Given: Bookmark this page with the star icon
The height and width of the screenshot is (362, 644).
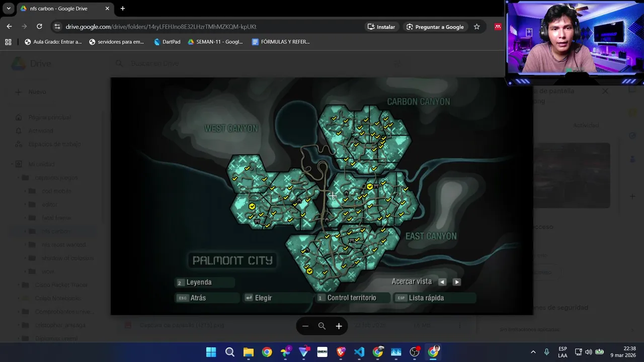Looking at the screenshot, I should (x=476, y=27).
